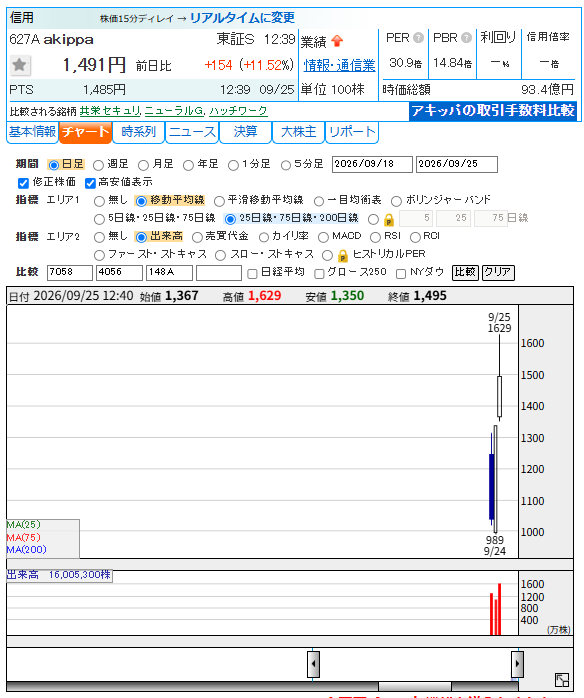Click the lock icon beside ヒストリカルPER
Screen dimensions: 584x698
pyautogui.click(x=342, y=256)
